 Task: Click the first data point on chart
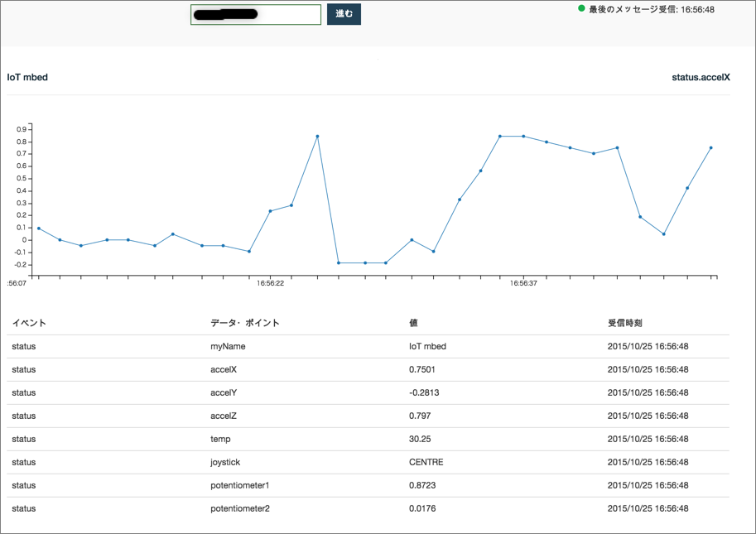click(x=39, y=229)
